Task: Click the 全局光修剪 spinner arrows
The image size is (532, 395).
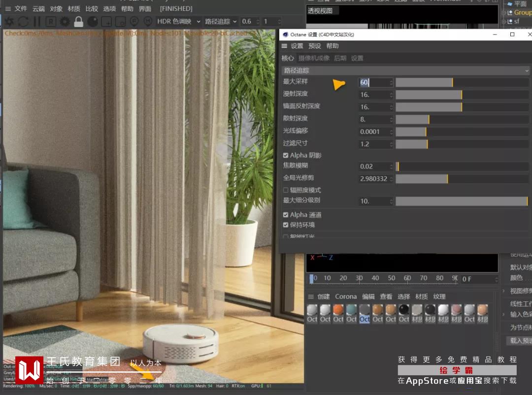Action: coord(391,179)
